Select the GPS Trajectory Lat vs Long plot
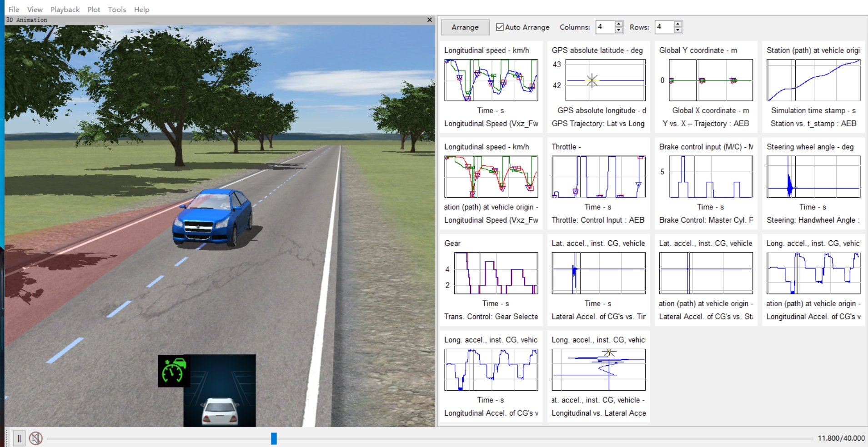This screenshot has width=868, height=447. [x=598, y=87]
